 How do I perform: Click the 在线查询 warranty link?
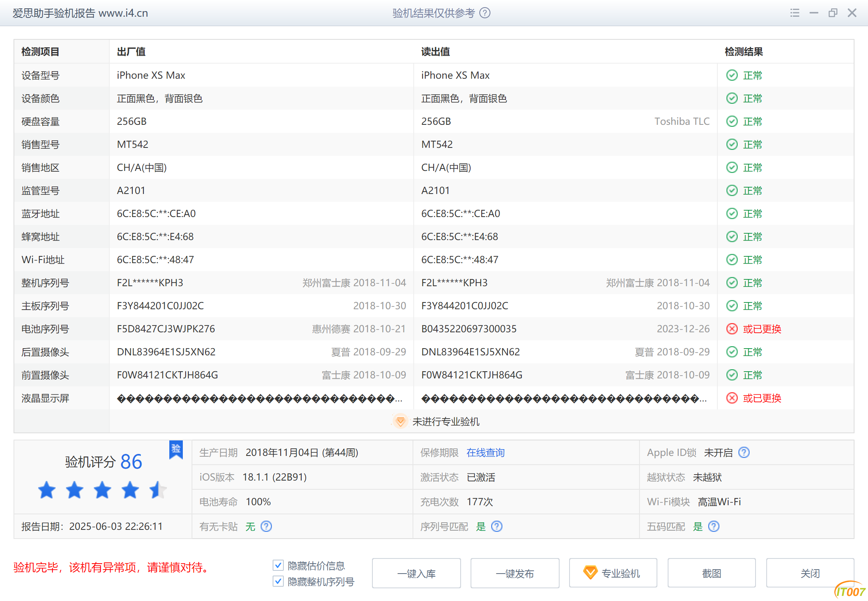point(485,452)
